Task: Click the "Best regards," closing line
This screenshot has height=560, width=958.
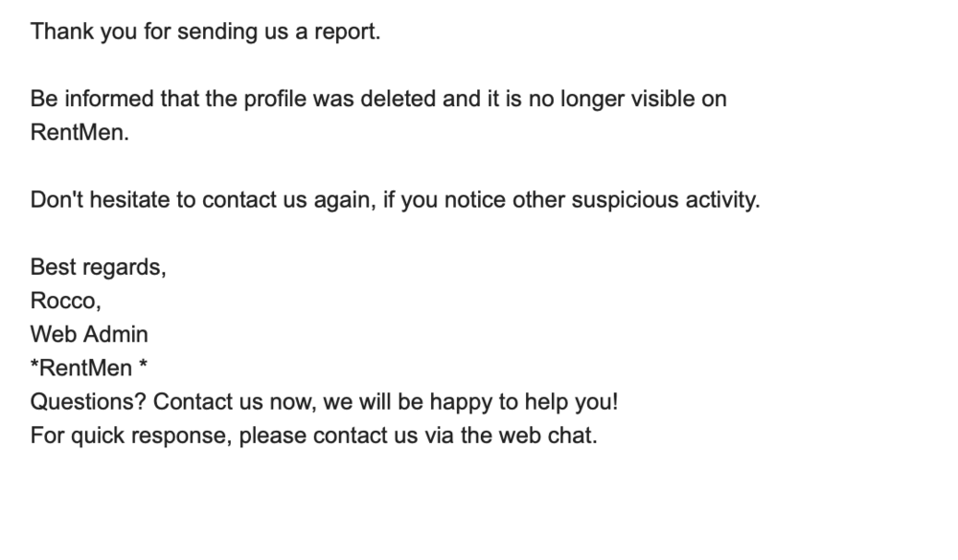Action: [98, 268]
